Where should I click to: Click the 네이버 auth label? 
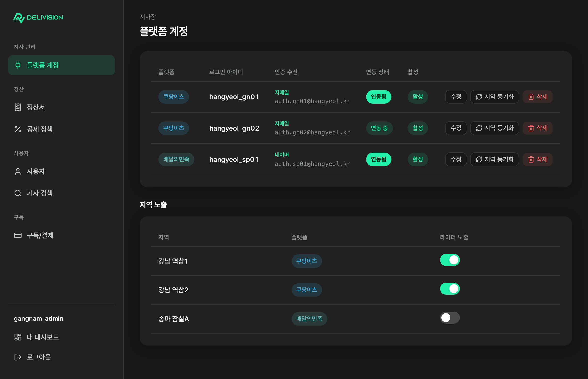(x=282, y=155)
